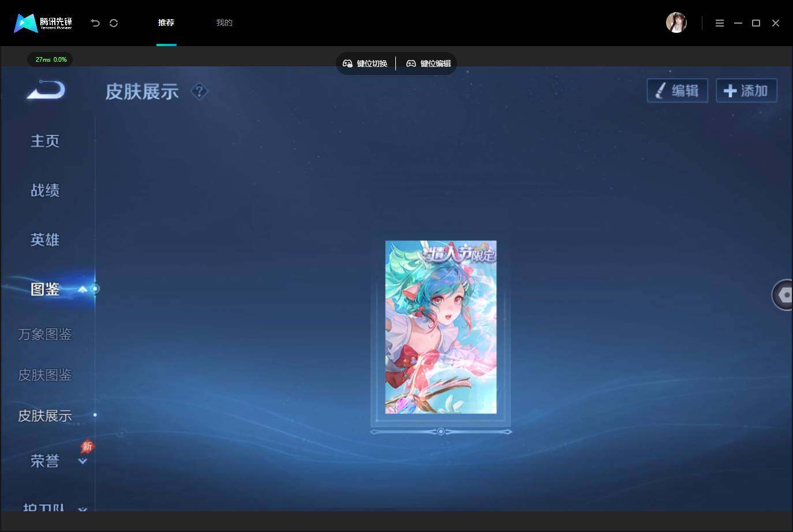Click 键位切换 key mapping switch

[x=365, y=63]
